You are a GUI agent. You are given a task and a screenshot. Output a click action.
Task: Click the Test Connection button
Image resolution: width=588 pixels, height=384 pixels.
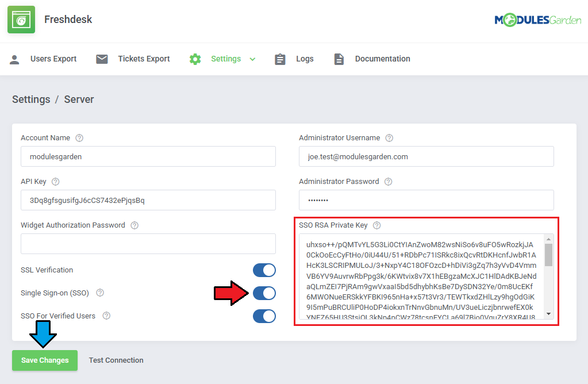[x=116, y=360]
